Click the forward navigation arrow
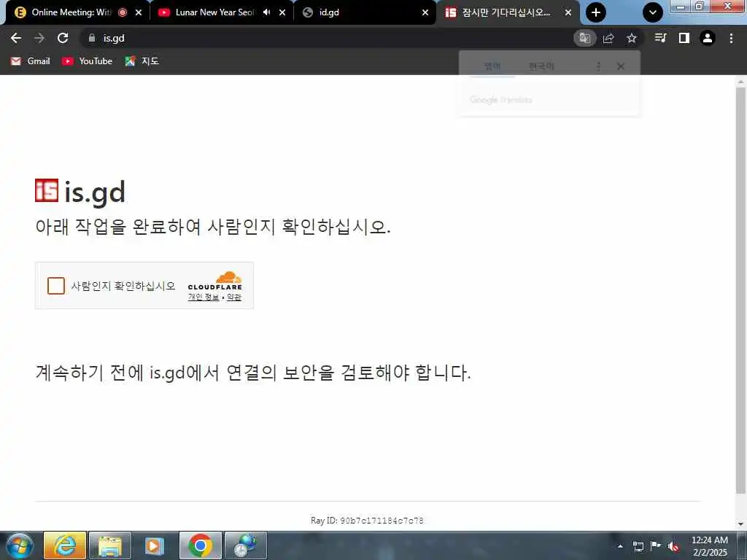Screen dimensions: 747x560 click(x=39, y=38)
